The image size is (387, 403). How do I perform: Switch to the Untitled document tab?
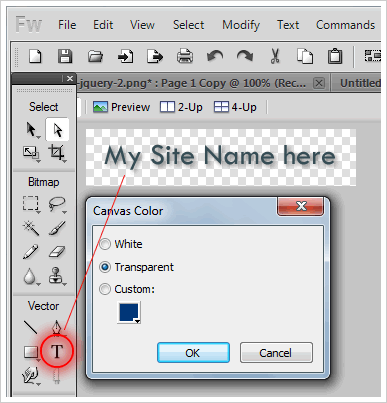[x=359, y=83]
